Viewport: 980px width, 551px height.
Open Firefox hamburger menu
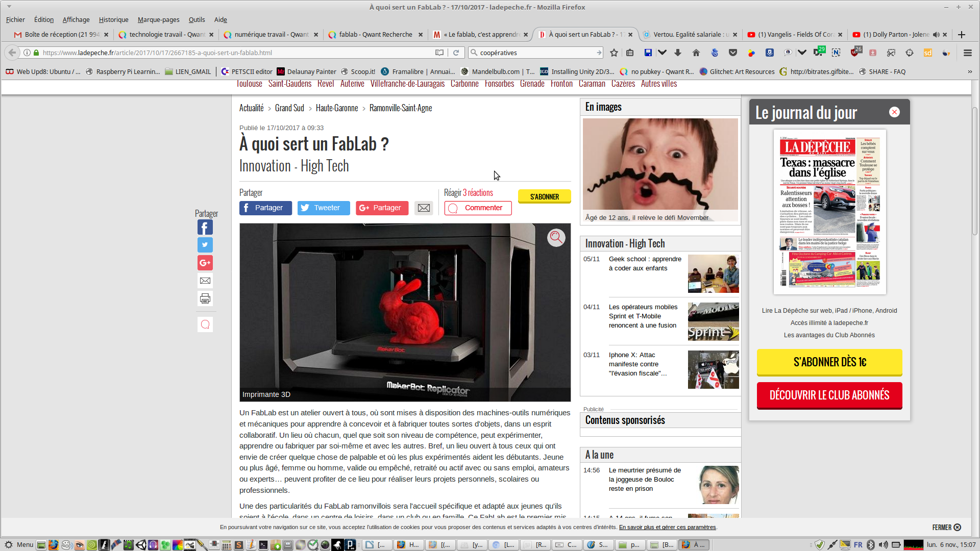pyautogui.click(x=967, y=53)
